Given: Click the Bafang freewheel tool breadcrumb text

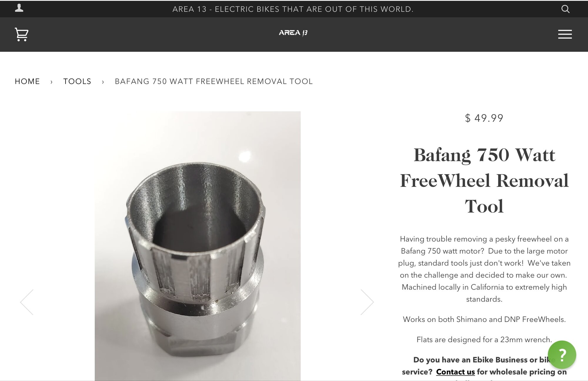Looking at the screenshot, I should pyautogui.click(x=214, y=81).
